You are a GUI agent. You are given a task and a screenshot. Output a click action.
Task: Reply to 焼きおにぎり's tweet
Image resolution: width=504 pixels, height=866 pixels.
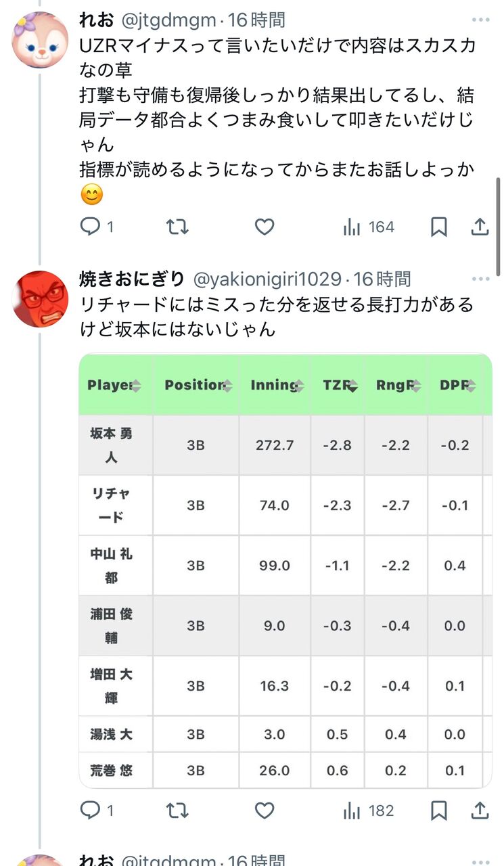click(x=90, y=811)
